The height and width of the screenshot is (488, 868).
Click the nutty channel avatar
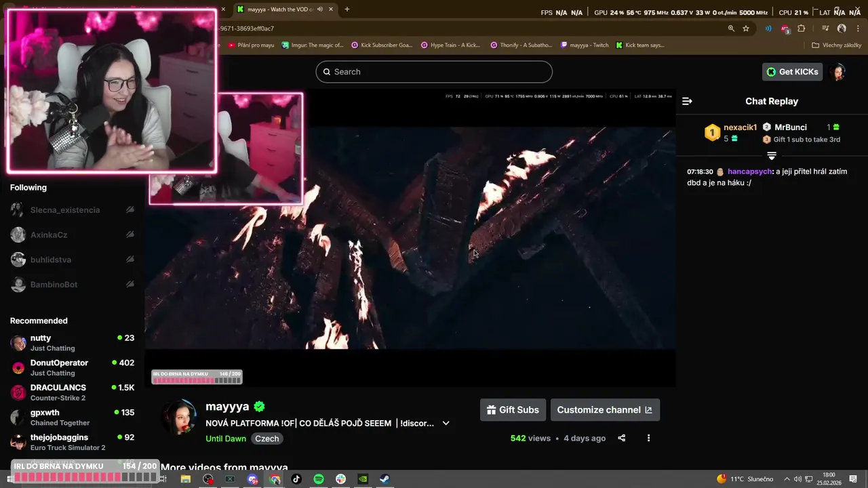(18, 343)
